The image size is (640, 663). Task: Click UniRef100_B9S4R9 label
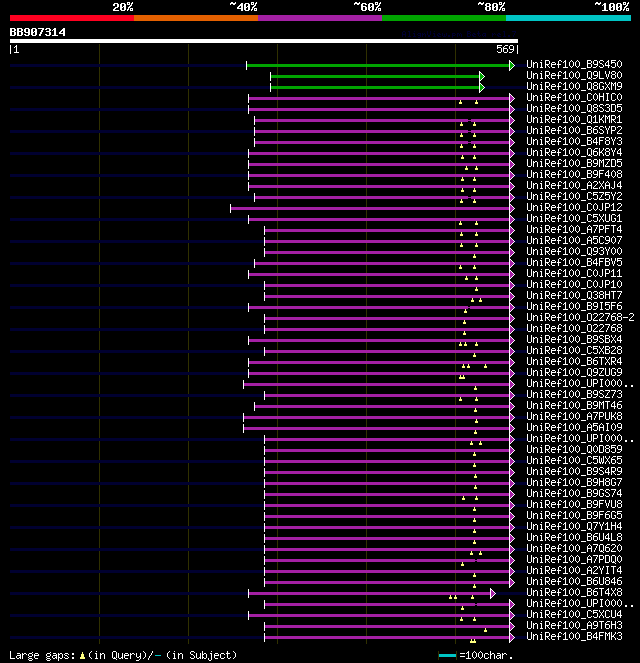574,471
